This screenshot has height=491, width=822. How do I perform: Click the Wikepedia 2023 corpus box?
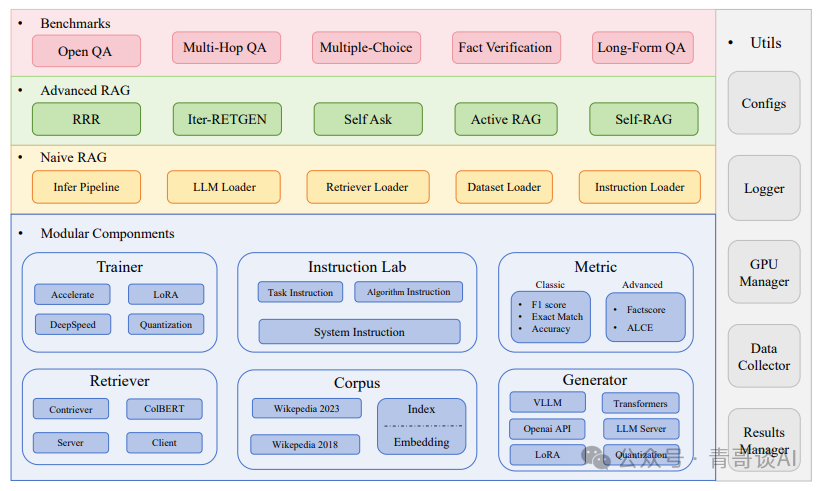307,408
